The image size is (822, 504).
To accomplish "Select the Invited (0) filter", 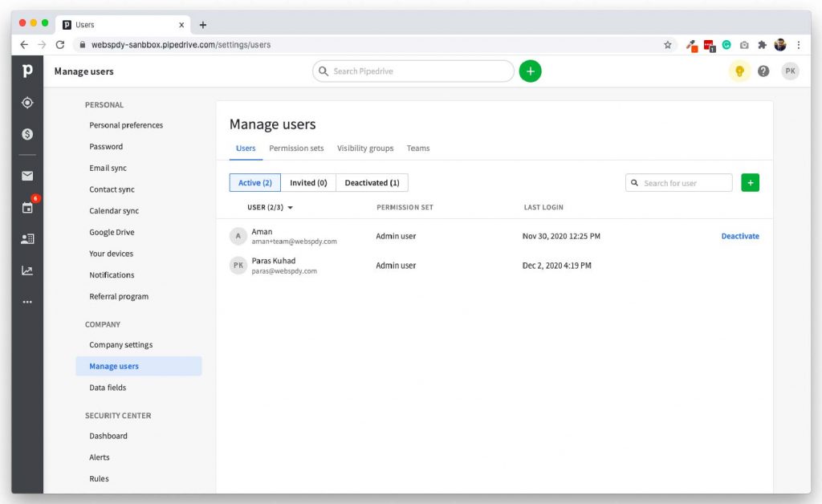I will pos(308,182).
